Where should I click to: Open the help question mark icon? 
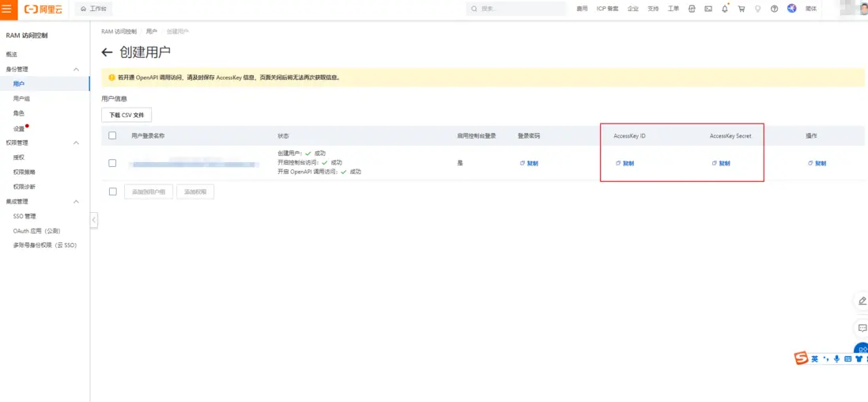click(x=775, y=9)
